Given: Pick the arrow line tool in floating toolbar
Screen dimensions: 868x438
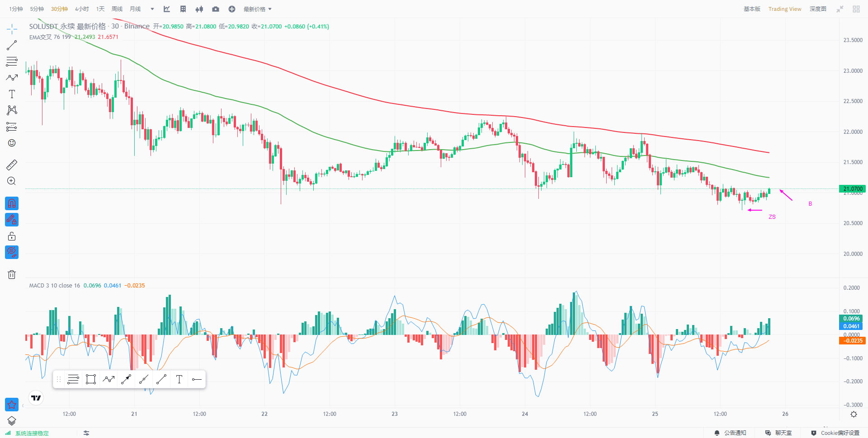Looking at the screenshot, I should [126, 380].
